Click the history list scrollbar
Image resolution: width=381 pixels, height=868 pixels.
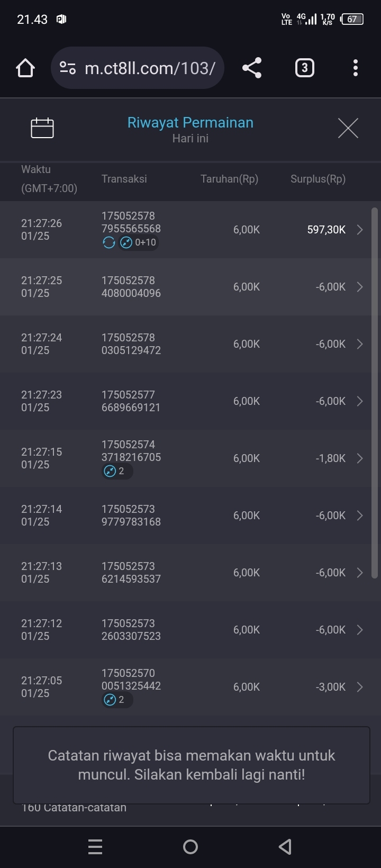click(375, 393)
